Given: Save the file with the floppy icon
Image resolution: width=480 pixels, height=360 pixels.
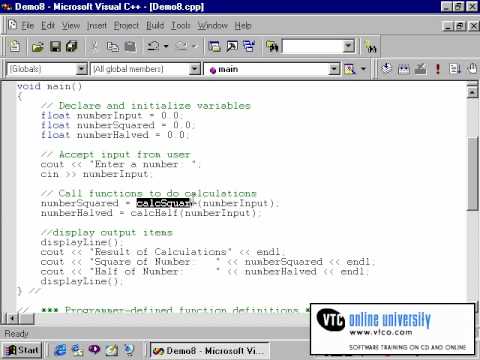Looking at the screenshot, I should coord(55,46).
